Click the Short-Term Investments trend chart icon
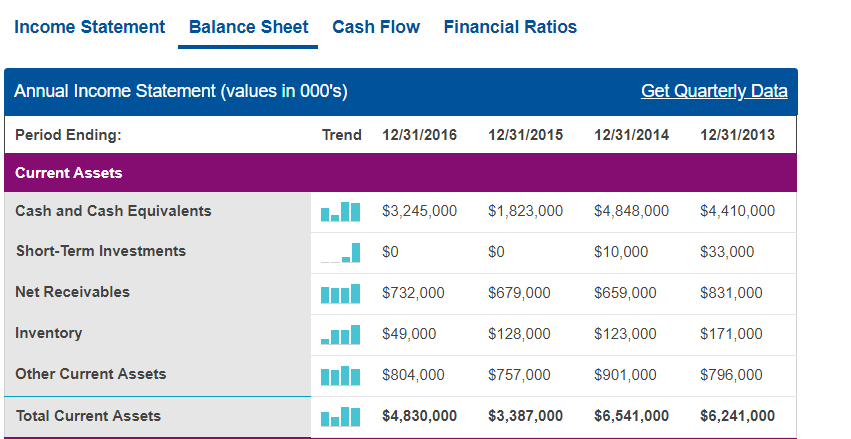Image resolution: width=851 pixels, height=439 pixels. pyautogui.click(x=340, y=253)
